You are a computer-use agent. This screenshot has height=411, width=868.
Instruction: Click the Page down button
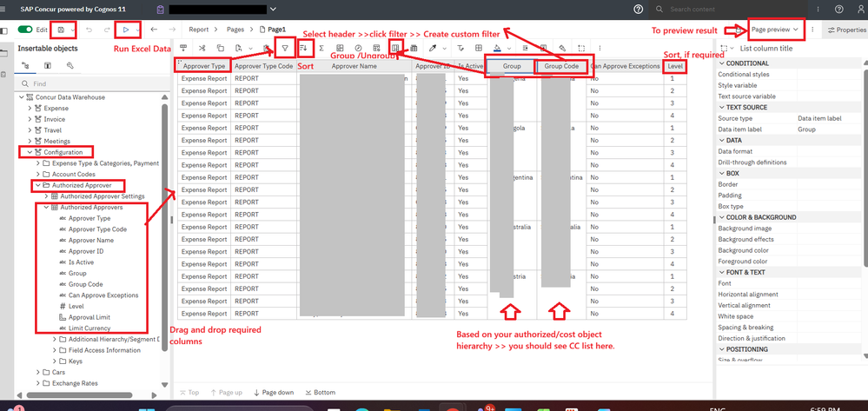tap(274, 392)
